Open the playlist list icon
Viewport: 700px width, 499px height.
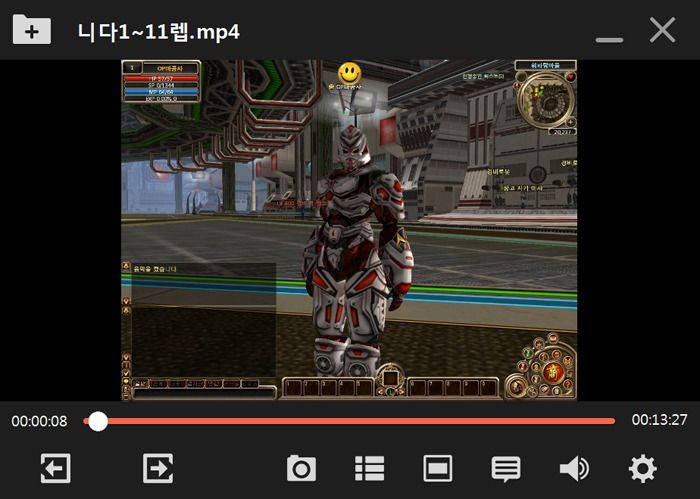click(x=369, y=468)
